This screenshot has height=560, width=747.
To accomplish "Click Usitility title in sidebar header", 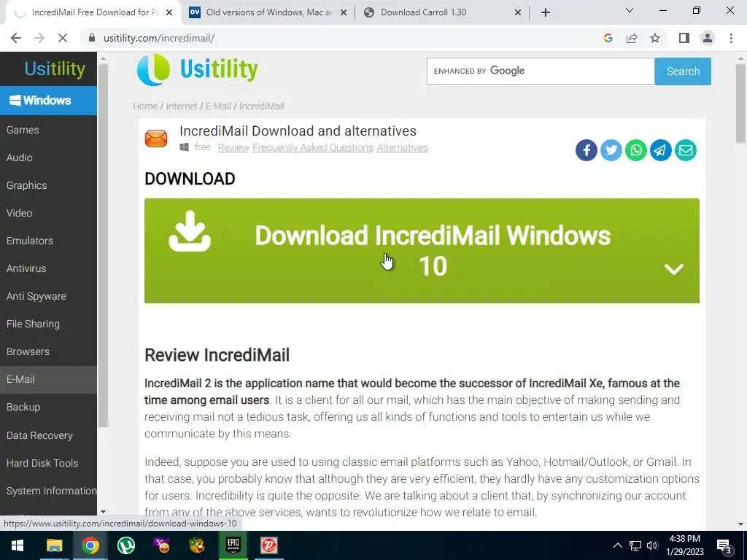I will pos(55,69).
